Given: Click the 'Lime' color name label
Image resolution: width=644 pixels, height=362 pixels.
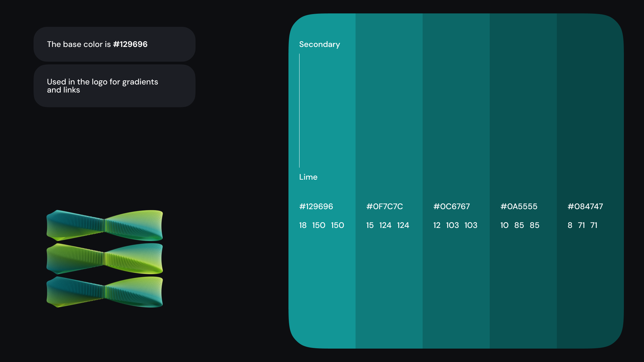Looking at the screenshot, I should 308,177.
